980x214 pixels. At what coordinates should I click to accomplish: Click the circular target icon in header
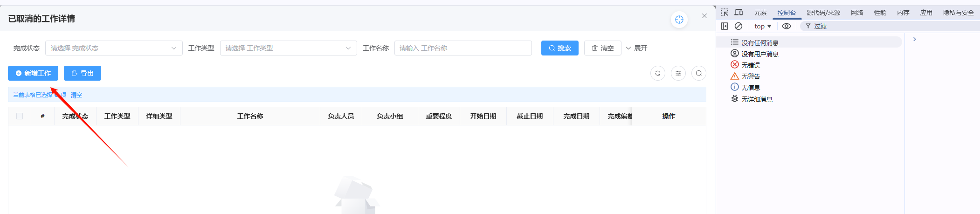pyautogui.click(x=679, y=20)
